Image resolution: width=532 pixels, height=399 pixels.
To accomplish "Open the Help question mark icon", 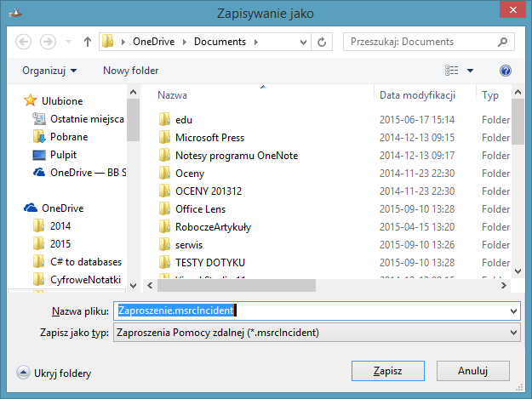I will [506, 71].
